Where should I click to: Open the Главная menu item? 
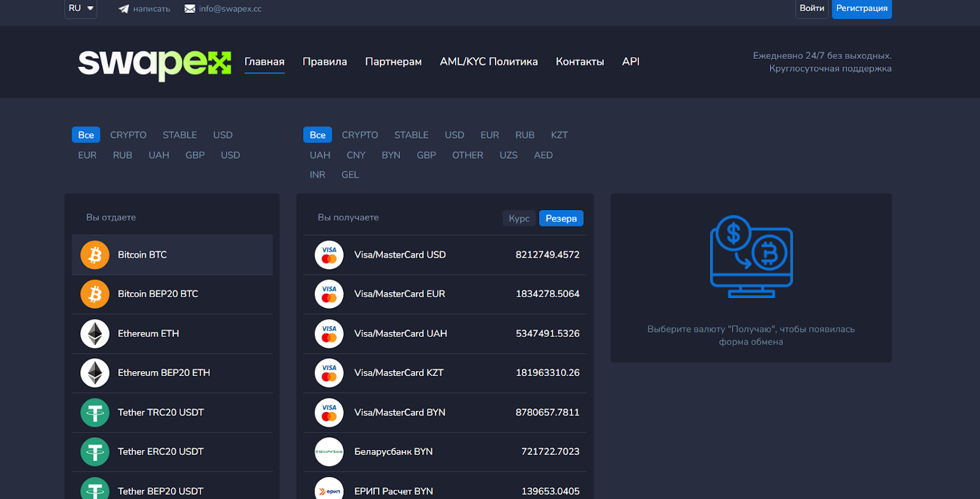pos(265,62)
